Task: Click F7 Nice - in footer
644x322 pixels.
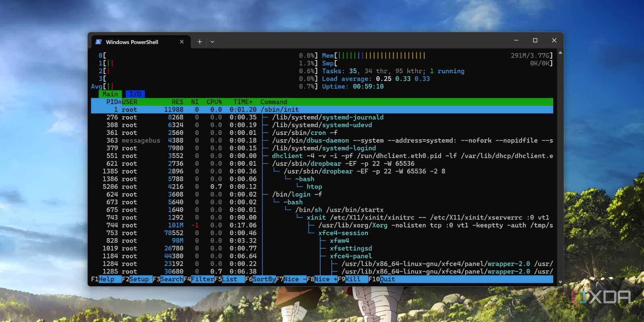Action: [x=291, y=279]
